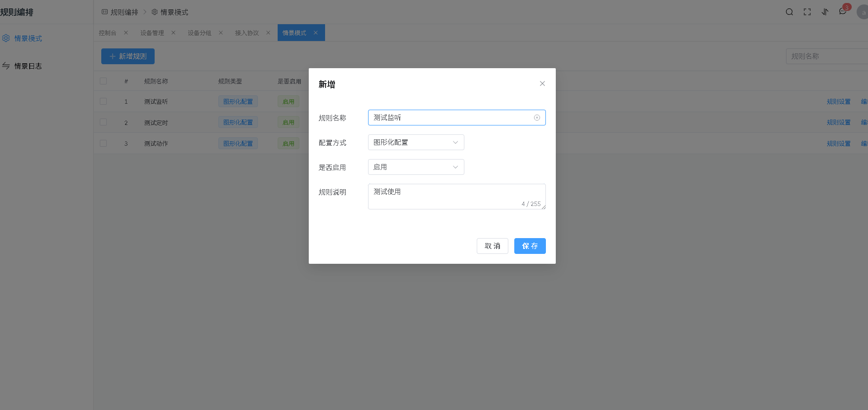Close the 控制台 tab via its X
868x410 pixels.
(x=126, y=33)
